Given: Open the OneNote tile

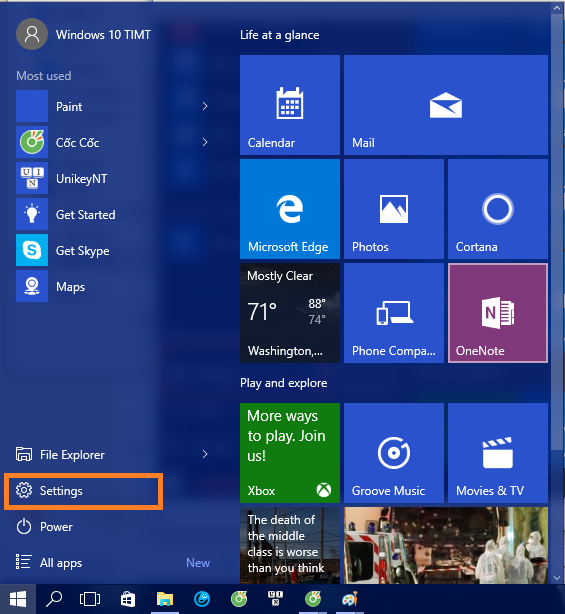Looking at the screenshot, I should tap(498, 313).
